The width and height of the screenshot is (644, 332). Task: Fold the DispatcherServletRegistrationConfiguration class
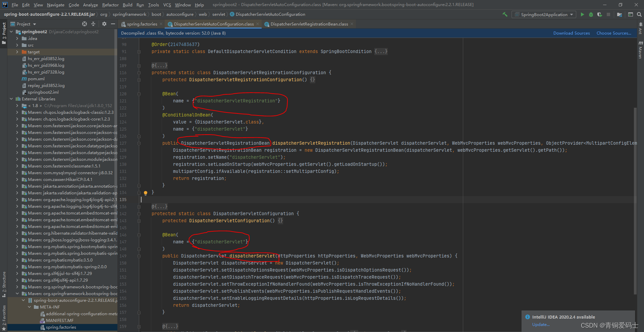139,73
